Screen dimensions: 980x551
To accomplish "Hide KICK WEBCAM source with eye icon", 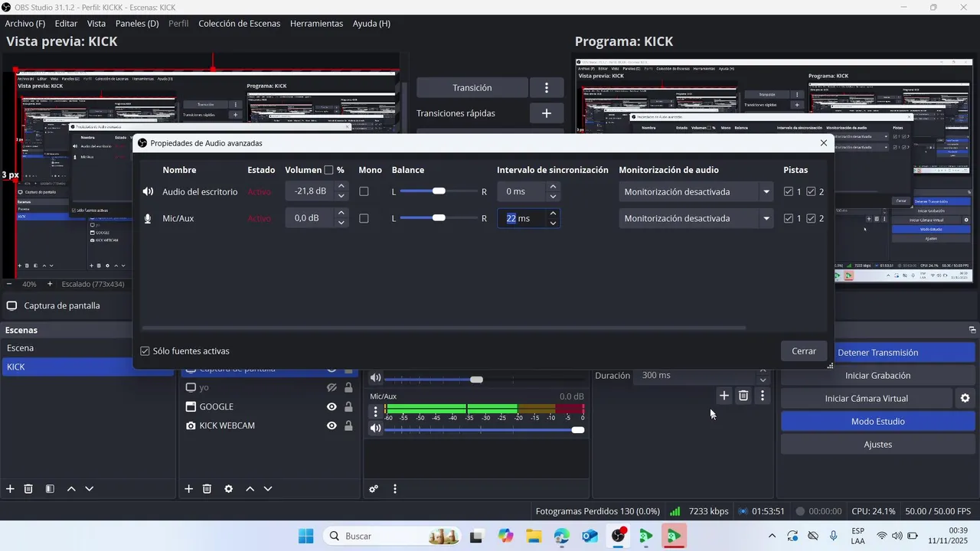I will tap(332, 425).
